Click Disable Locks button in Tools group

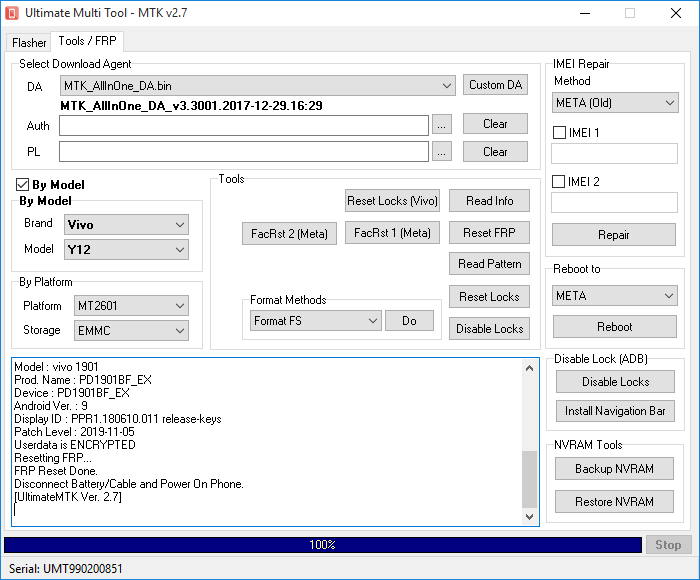click(489, 329)
